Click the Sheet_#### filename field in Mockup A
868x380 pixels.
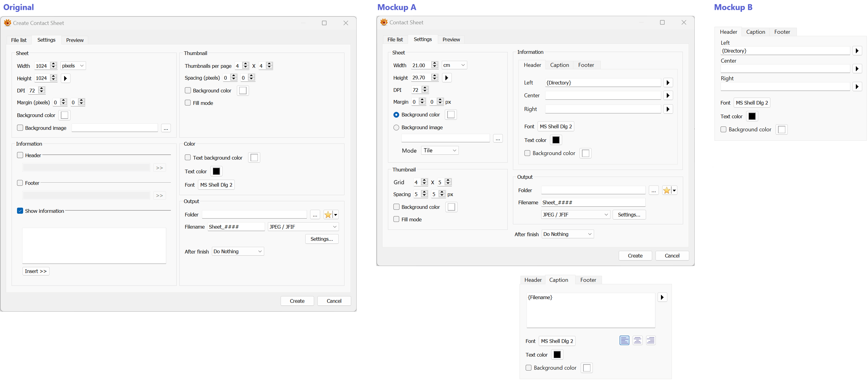click(x=593, y=202)
